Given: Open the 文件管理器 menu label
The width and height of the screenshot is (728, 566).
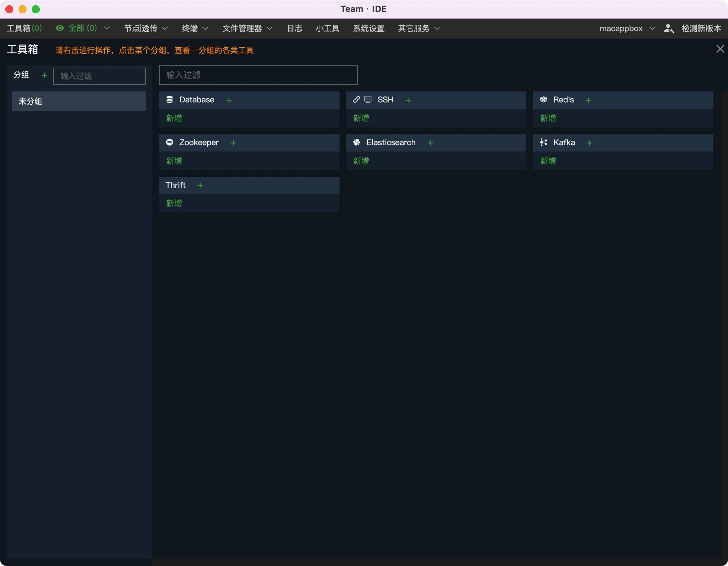Looking at the screenshot, I should 242,28.
